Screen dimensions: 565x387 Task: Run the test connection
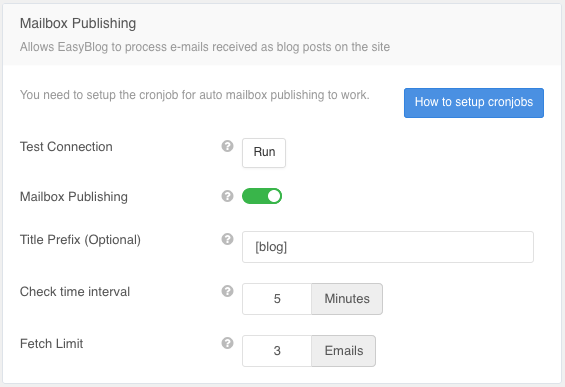click(x=264, y=153)
